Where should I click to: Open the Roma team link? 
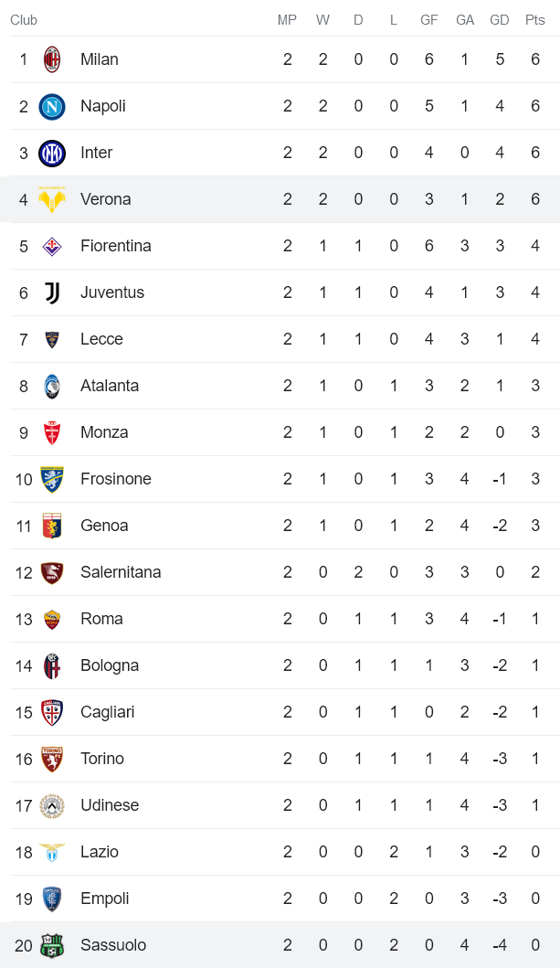[101, 619]
